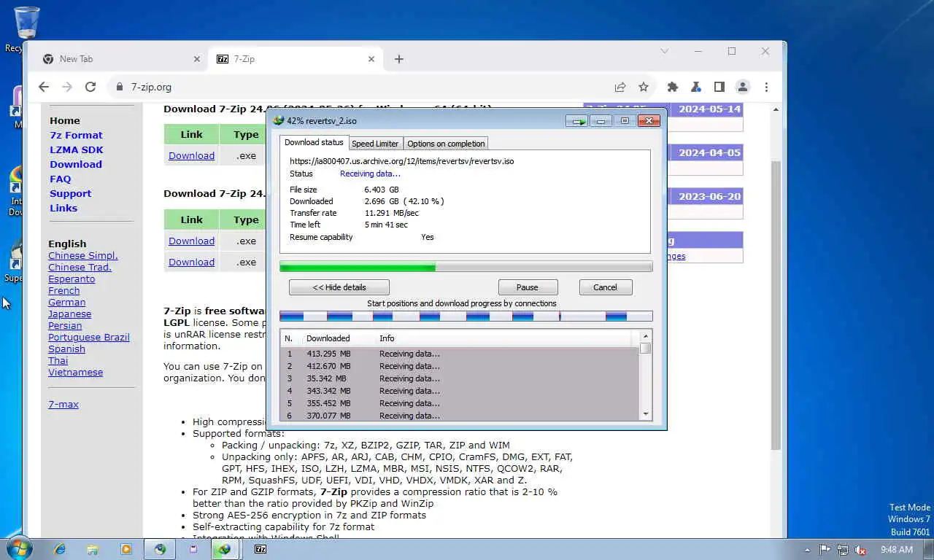Open the Windows Start button
Image resolution: width=934 pixels, height=560 pixels.
tap(18, 548)
